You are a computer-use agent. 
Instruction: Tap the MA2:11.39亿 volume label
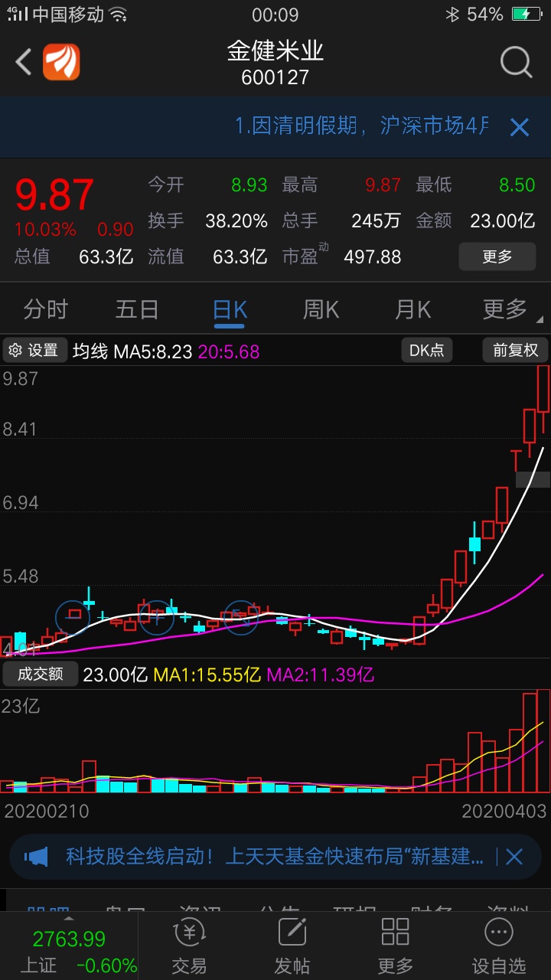320,675
